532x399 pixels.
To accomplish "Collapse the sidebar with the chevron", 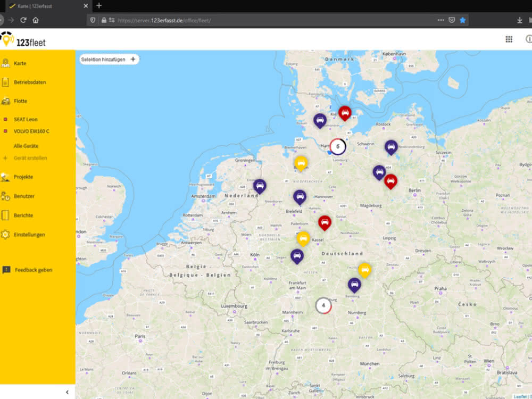I will point(67,392).
